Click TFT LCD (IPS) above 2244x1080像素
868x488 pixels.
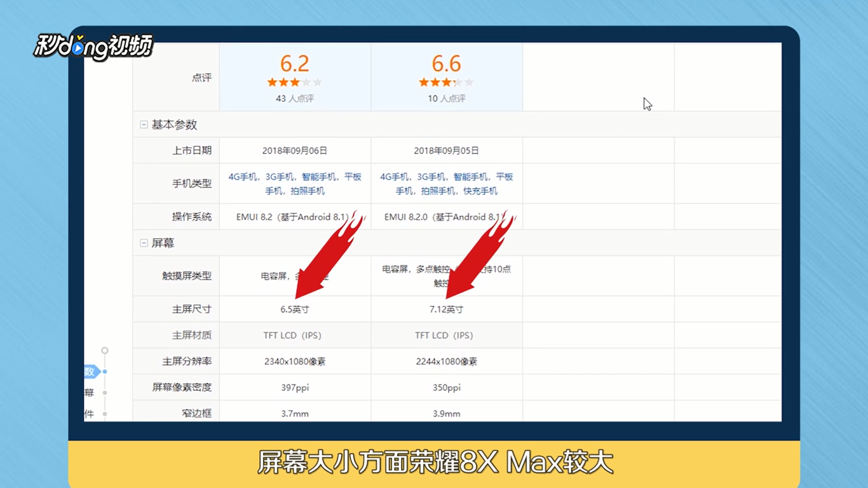(446, 335)
